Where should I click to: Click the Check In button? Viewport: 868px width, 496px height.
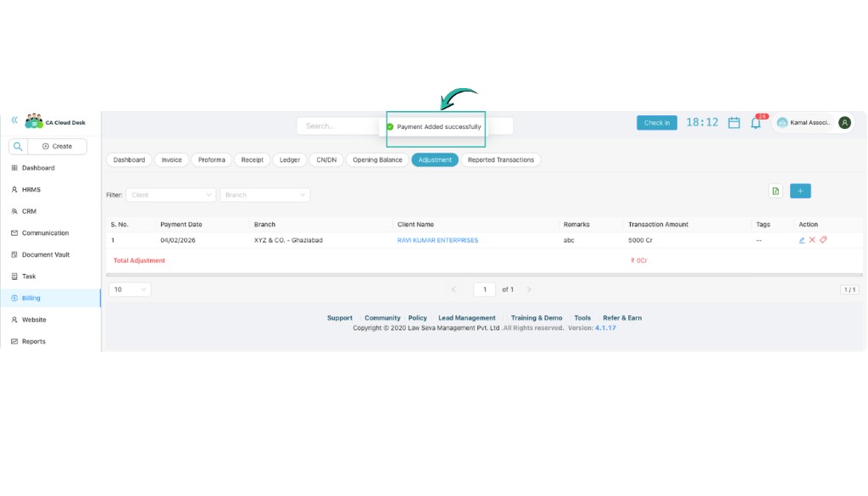(x=656, y=122)
